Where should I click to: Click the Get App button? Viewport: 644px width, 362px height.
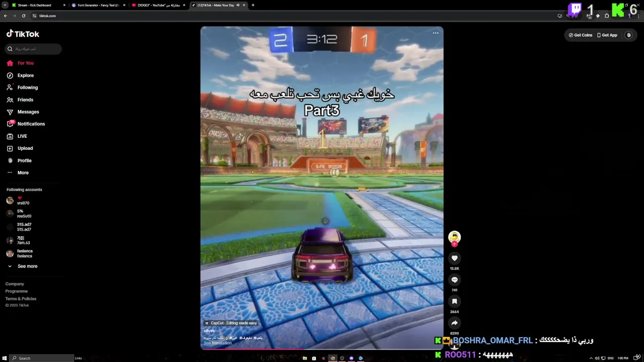coord(607,35)
